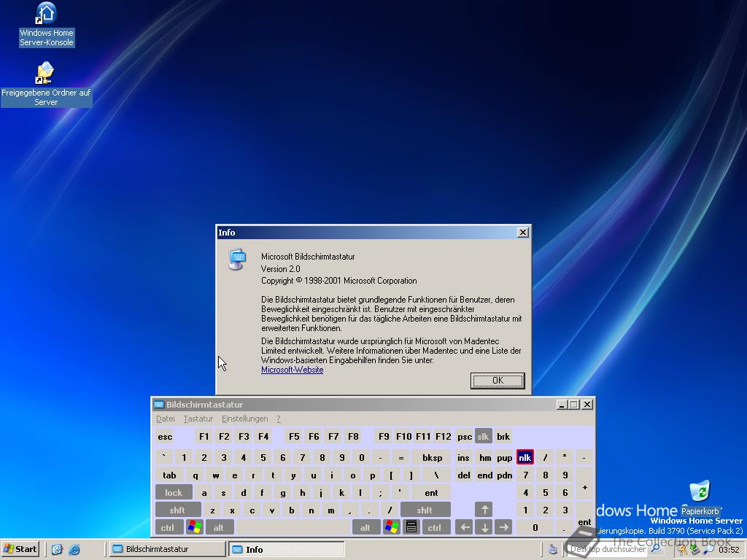The width and height of the screenshot is (747, 560).
Task: Toggle the caps lock key
Action: coord(174,492)
